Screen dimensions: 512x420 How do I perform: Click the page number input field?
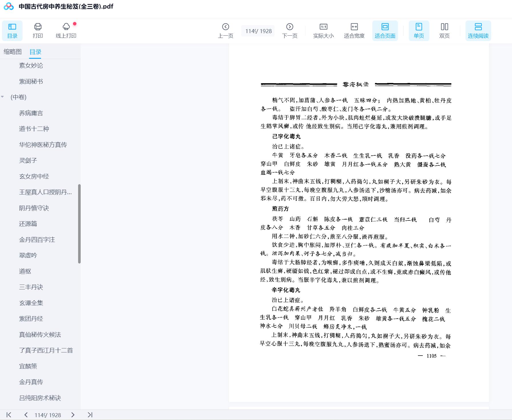click(x=257, y=31)
